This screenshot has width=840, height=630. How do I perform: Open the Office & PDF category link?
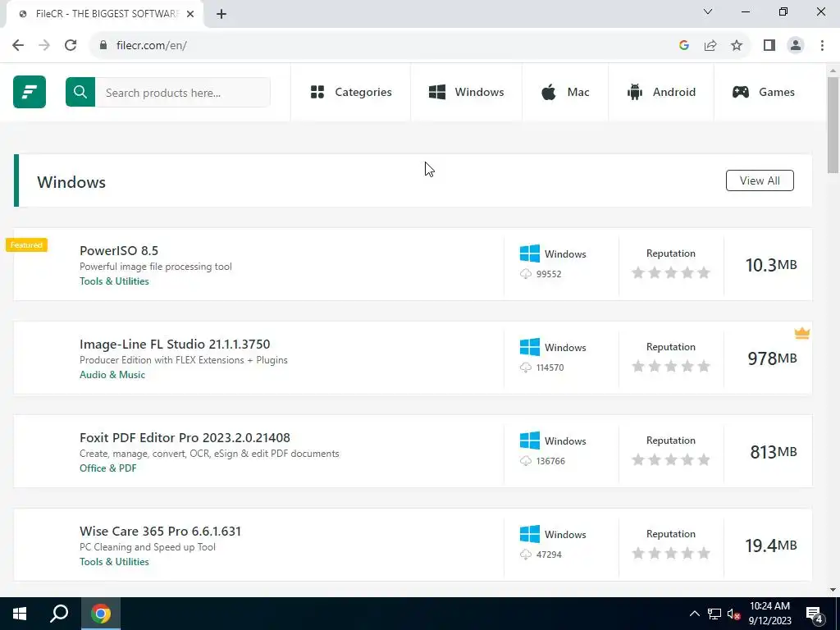point(108,468)
